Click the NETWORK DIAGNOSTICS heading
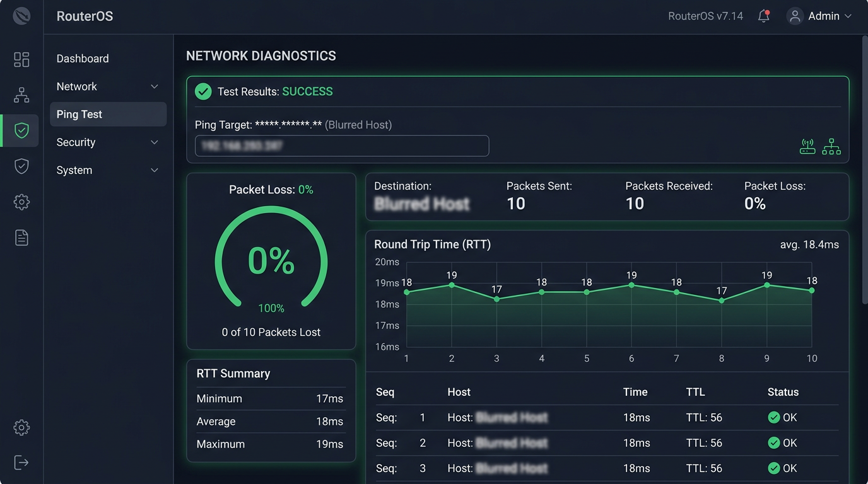Viewport: 868px width, 484px height. (261, 56)
